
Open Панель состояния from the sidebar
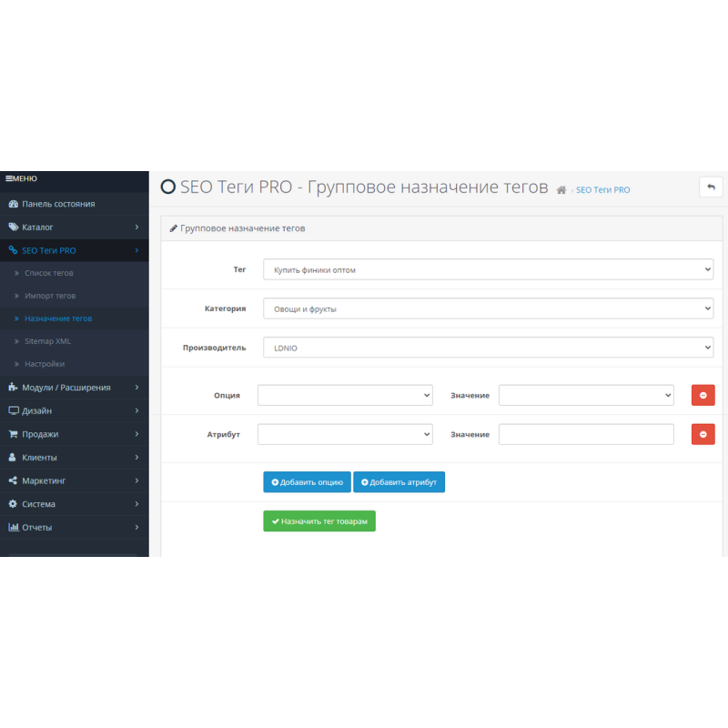(x=58, y=204)
